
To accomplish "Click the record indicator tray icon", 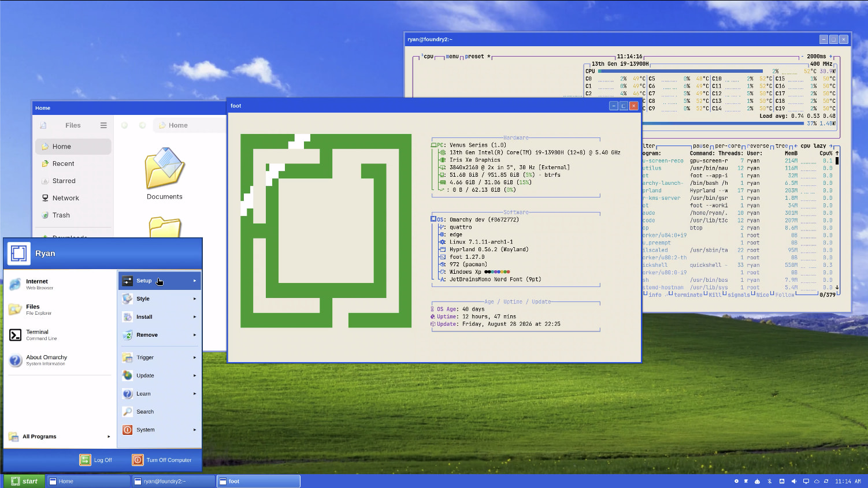I will [x=736, y=481].
